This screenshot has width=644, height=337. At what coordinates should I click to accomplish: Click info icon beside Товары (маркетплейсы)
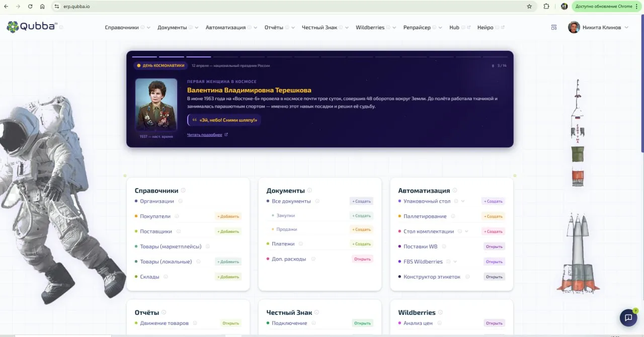click(208, 246)
